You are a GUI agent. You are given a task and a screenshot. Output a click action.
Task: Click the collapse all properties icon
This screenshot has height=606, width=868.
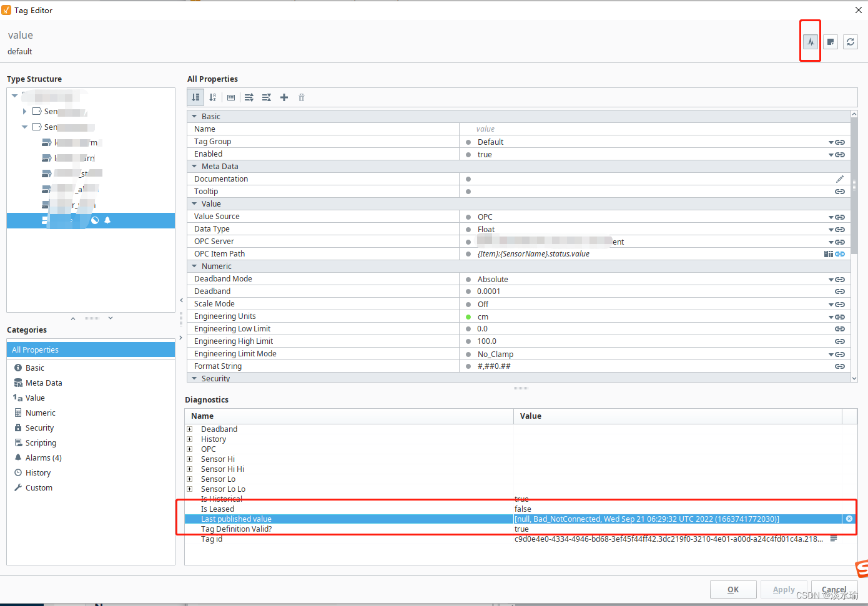pos(267,97)
